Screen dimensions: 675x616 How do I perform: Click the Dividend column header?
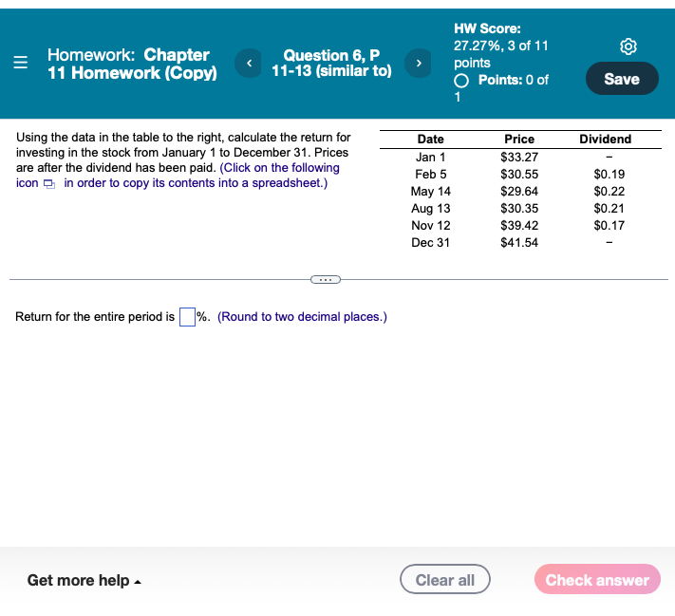605,139
